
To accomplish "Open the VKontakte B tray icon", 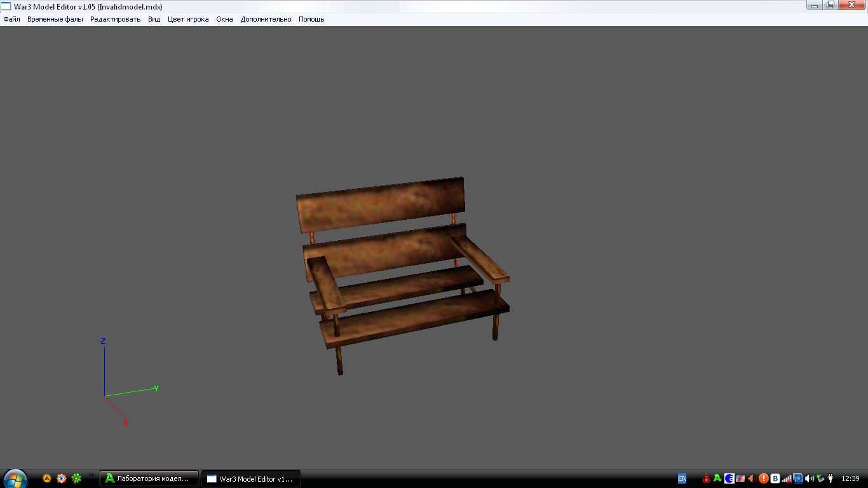I will coord(775,478).
